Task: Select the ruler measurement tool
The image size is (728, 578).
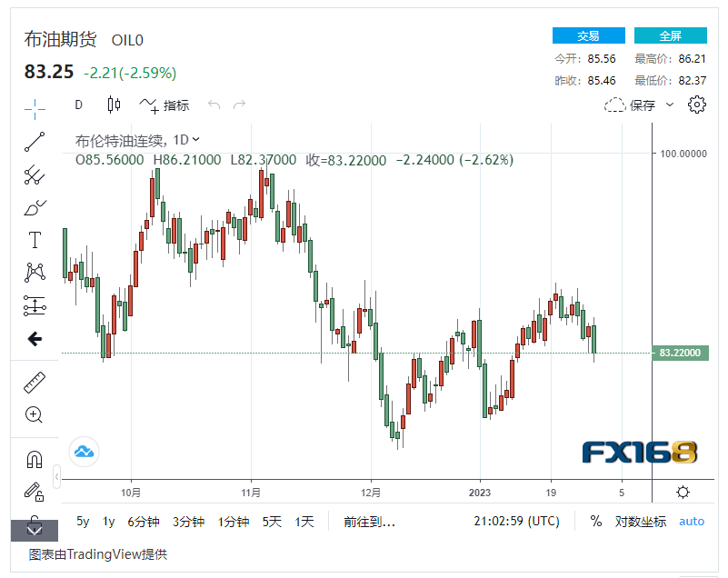Action: [35, 382]
